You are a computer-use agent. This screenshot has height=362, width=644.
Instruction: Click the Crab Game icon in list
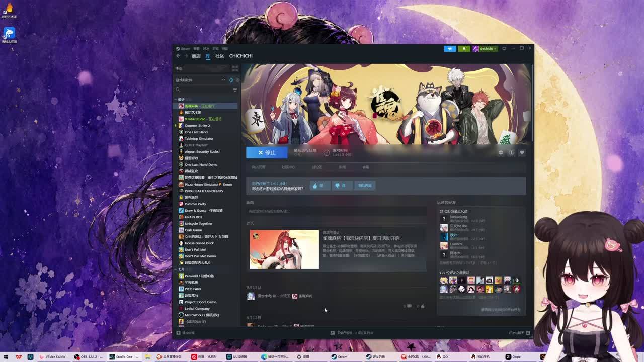[181, 230]
